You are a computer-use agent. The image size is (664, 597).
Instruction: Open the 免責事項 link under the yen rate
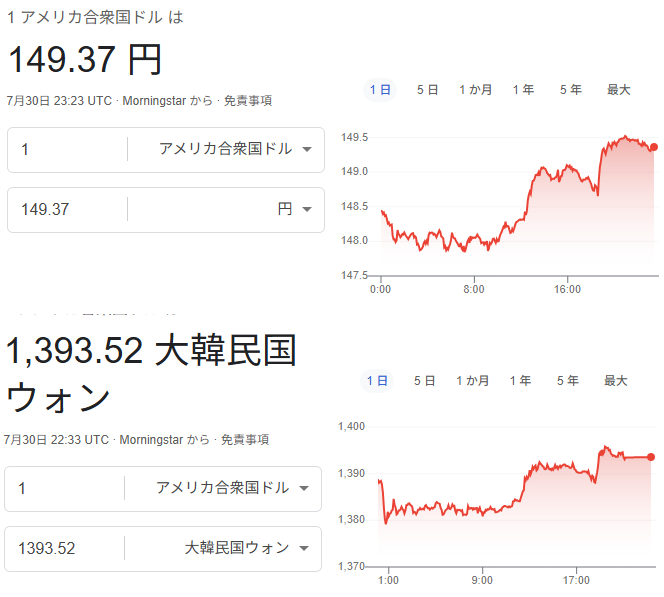248,101
